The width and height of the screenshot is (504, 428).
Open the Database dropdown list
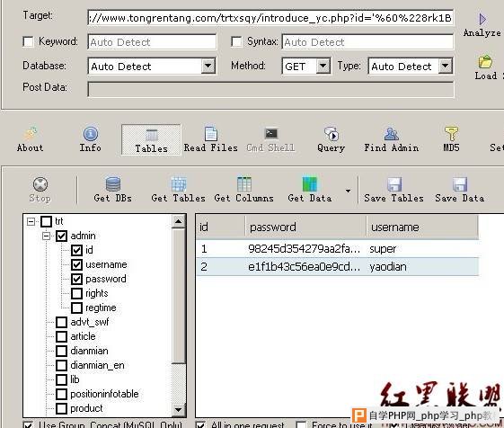pyautogui.click(x=208, y=66)
